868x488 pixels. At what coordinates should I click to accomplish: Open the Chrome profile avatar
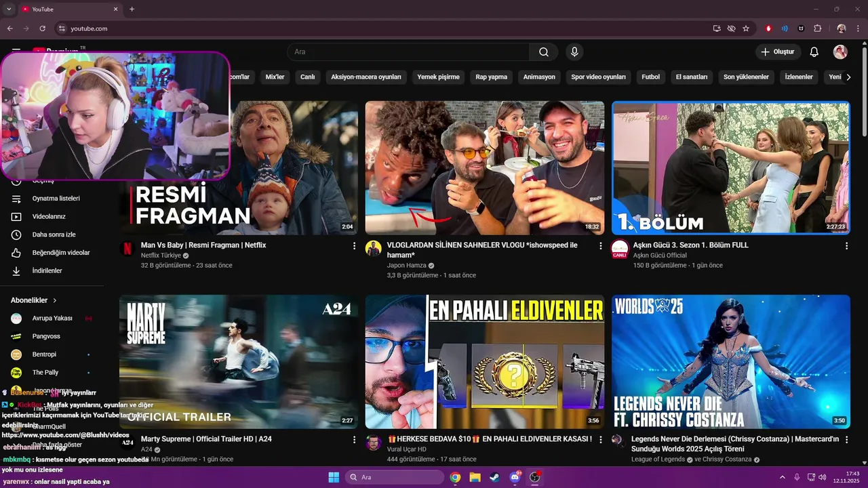842,28
